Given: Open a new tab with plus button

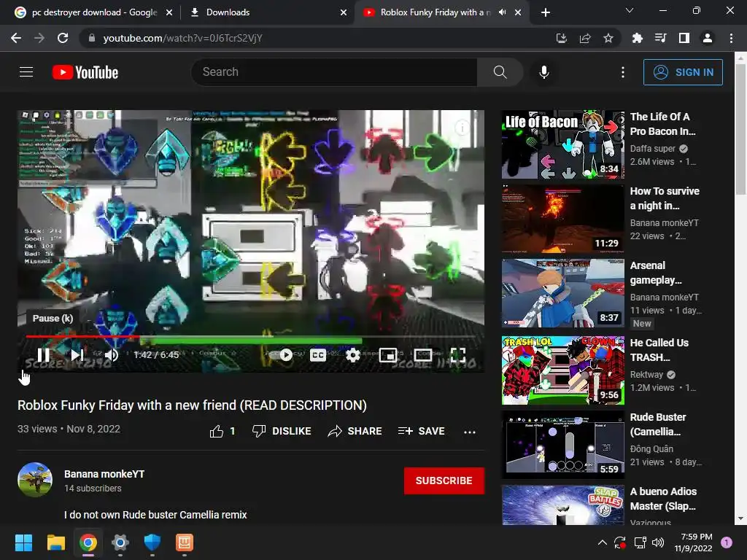Looking at the screenshot, I should [x=546, y=12].
